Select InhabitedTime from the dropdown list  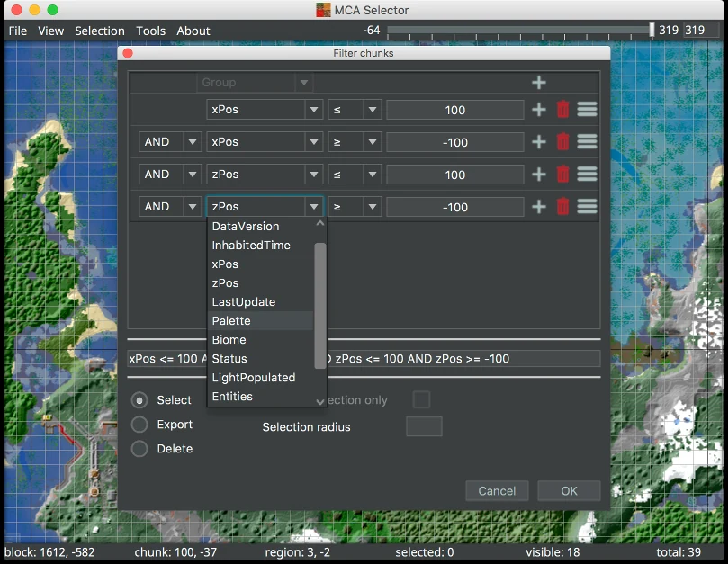coord(260,245)
